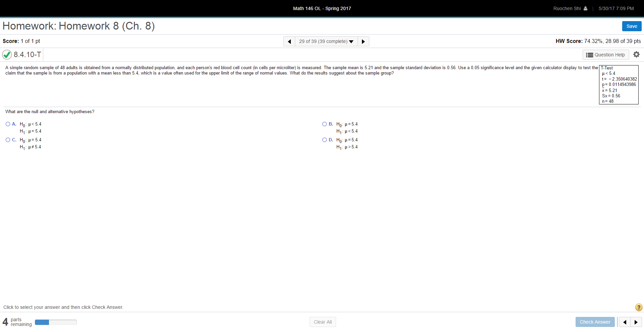
Task: Click the user profile icon for Ruochen Shi
Action: point(585,8)
